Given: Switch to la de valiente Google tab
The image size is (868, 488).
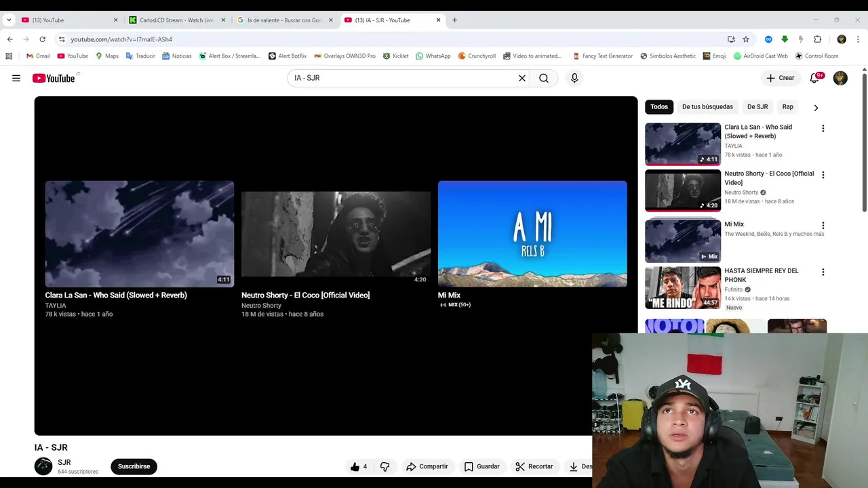Looking at the screenshot, I should pos(285,20).
